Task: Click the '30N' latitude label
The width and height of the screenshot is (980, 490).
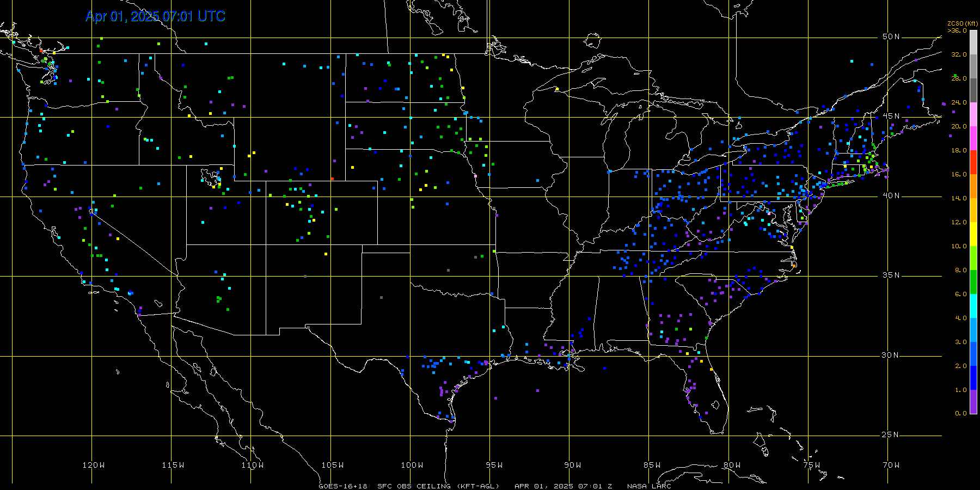Action: point(891,356)
